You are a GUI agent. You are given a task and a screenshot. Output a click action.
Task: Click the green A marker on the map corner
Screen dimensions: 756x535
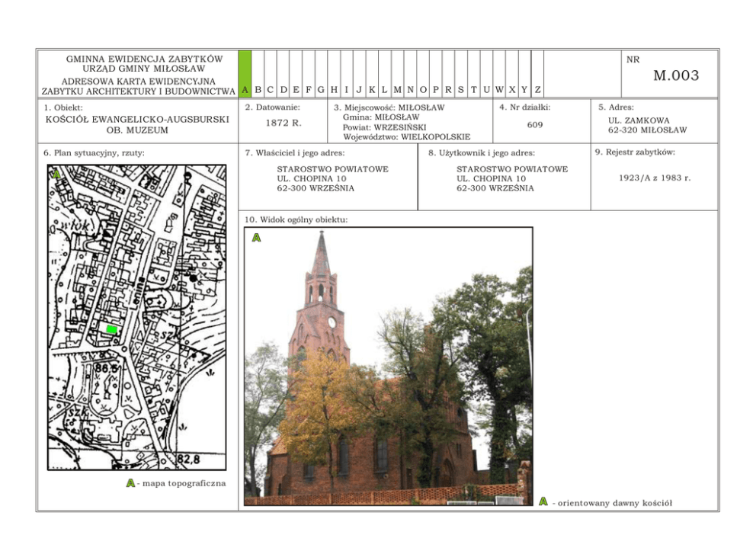tap(56, 175)
